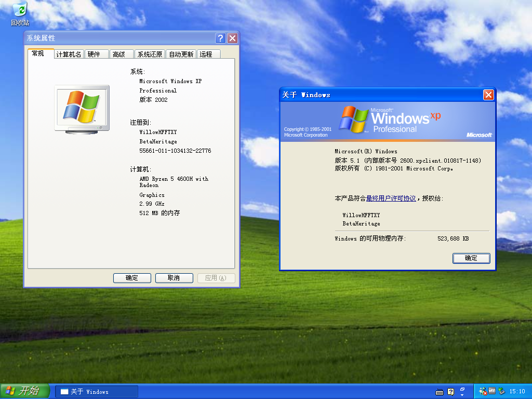
Task: Click the help question-mark button in 系统属性
Action: tap(220, 38)
